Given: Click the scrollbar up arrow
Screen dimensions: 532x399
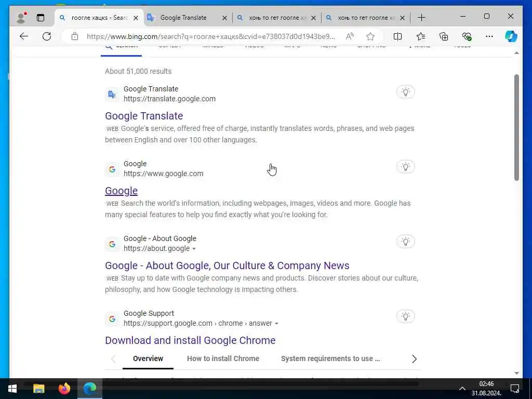Looking at the screenshot, I should click(x=516, y=54).
